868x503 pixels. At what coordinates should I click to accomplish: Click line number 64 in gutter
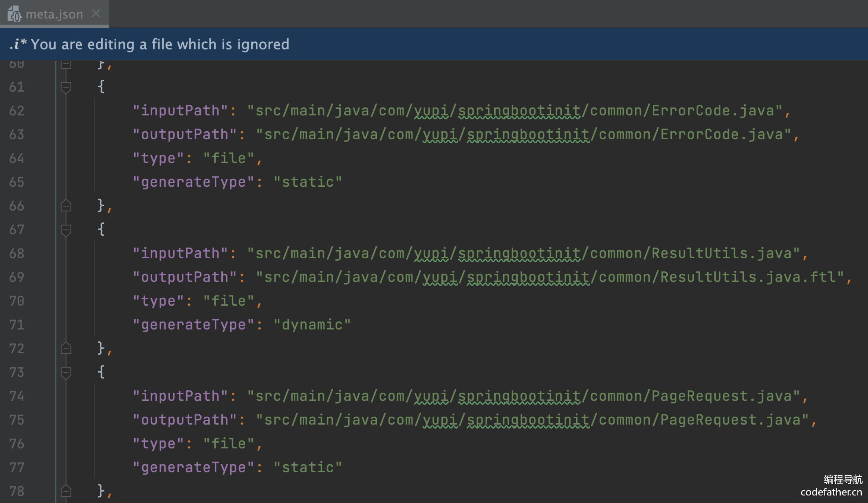tap(17, 158)
